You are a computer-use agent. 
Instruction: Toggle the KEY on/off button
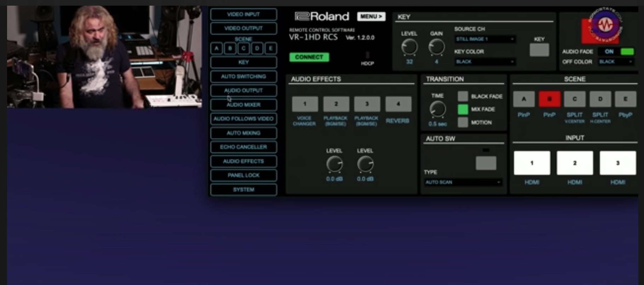539,50
